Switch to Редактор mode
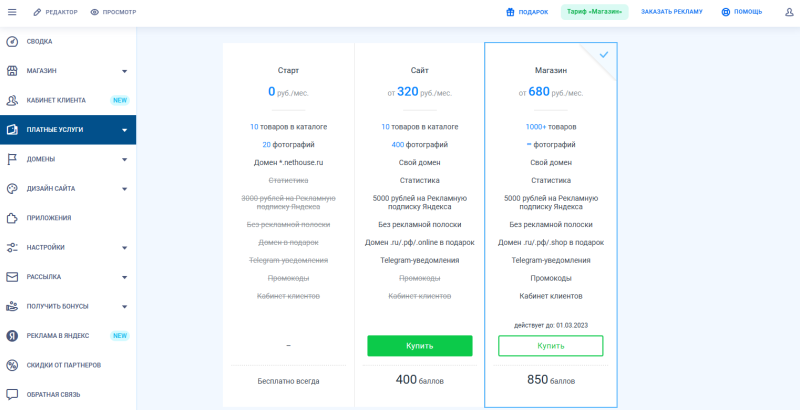 (56, 12)
